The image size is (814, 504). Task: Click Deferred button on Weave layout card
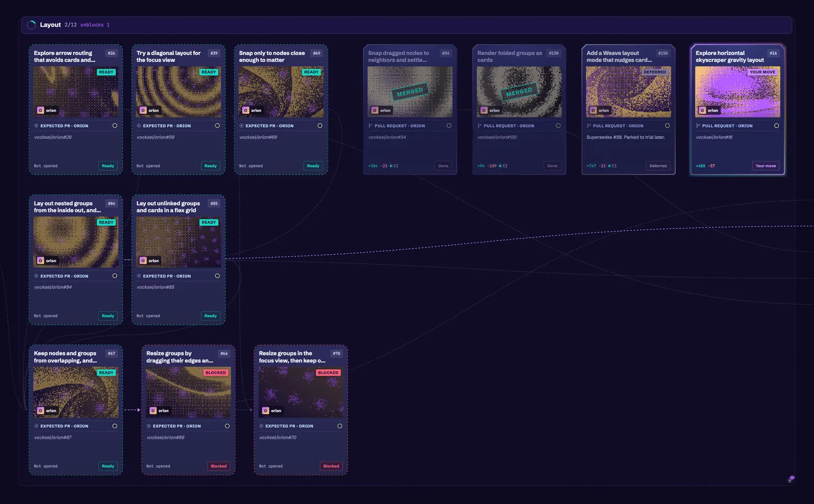pos(658,166)
